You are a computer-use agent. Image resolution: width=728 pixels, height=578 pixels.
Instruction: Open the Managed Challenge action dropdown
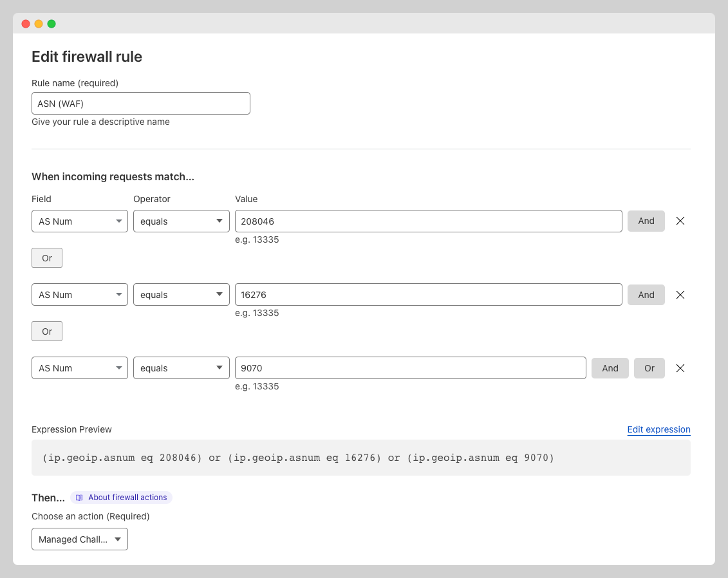point(80,539)
